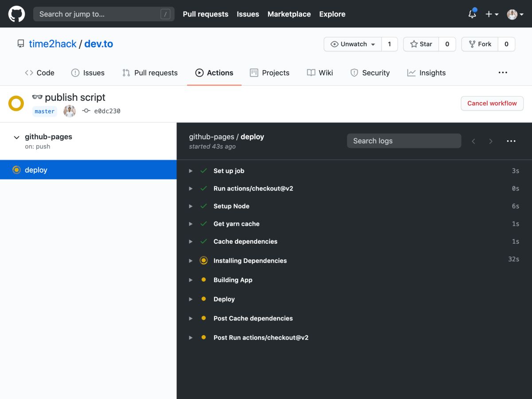Switch to the repository Issues tab
Viewport: 532px width, 399px height.
click(x=88, y=73)
